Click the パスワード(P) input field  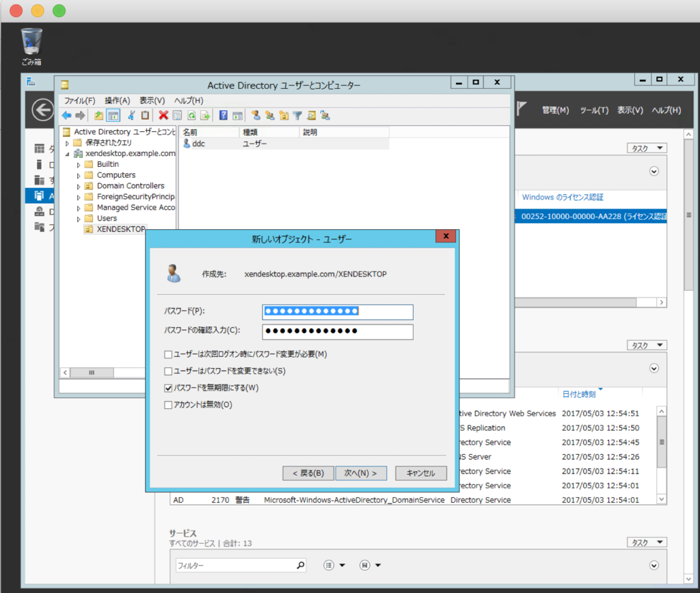coord(338,312)
